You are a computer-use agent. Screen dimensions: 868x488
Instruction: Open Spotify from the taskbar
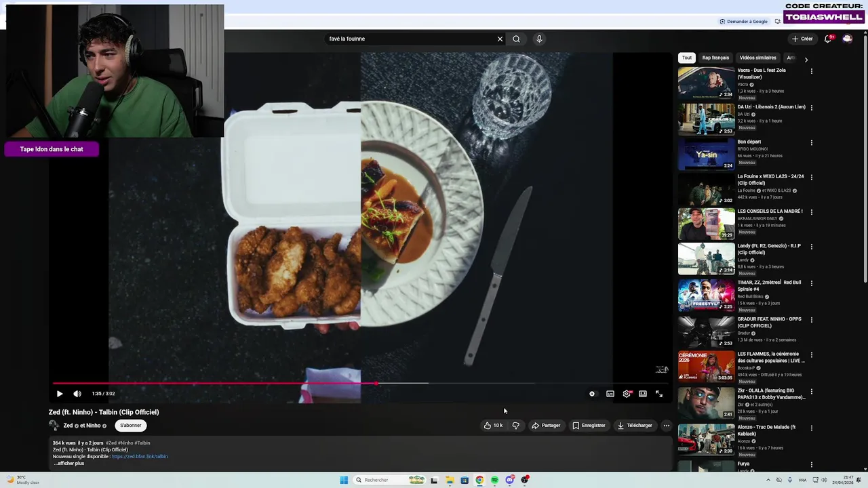[494, 481]
